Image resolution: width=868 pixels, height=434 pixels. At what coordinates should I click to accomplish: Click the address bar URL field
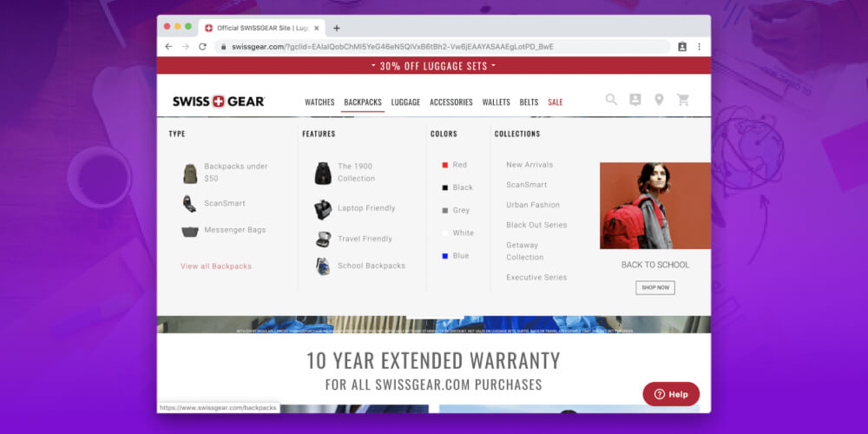tap(442, 47)
